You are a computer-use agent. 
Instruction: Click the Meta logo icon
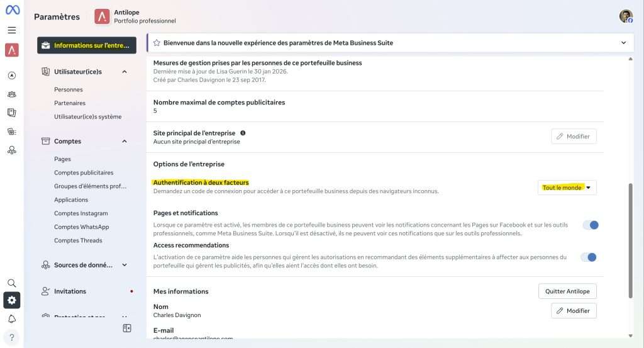[x=13, y=9]
